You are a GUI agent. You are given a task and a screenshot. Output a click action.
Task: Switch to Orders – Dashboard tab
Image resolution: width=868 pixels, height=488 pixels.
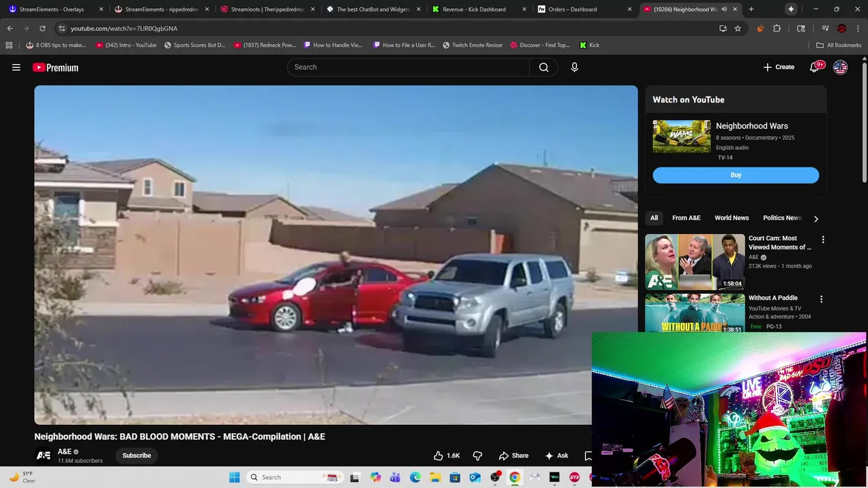585,9
